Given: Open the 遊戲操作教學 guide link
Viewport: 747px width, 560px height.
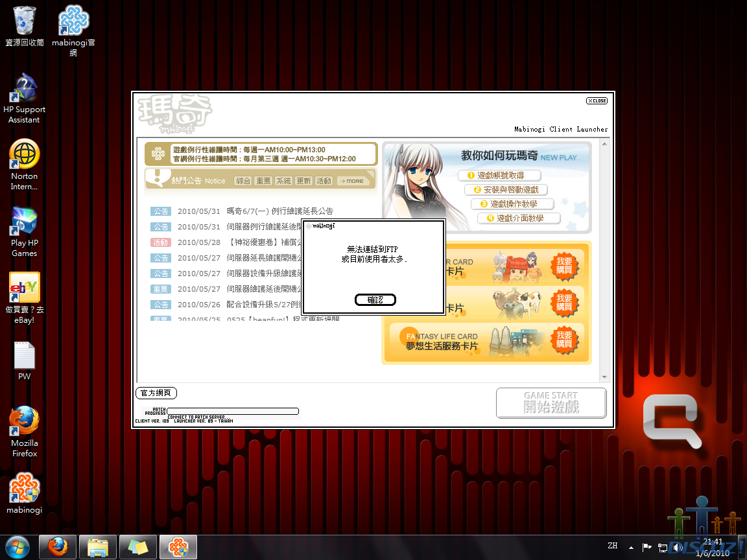Looking at the screenshot, I should pyautogui.click(x=513, y=204).
